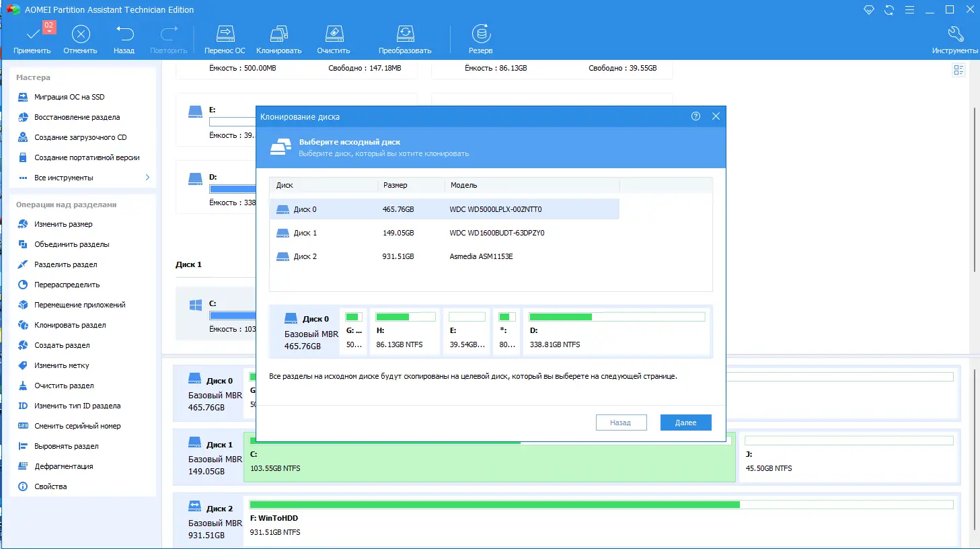Select the F: WinToHDD 931.51GB partition
The image size is (980, 549).
[x=601, y=521]
